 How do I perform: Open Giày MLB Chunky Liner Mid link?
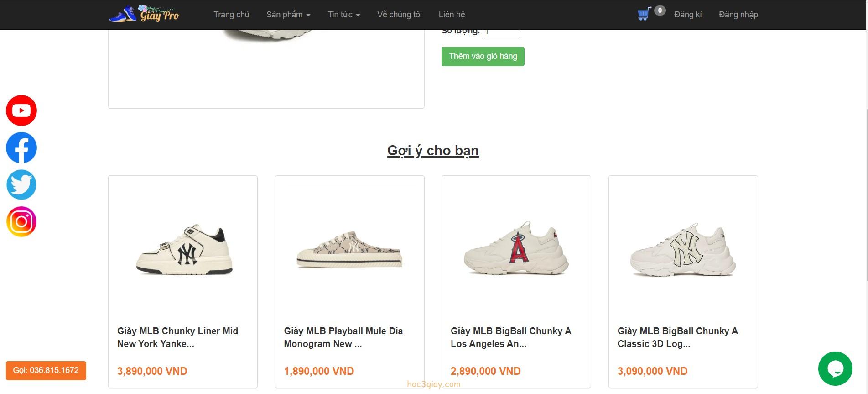pos(177,337)
